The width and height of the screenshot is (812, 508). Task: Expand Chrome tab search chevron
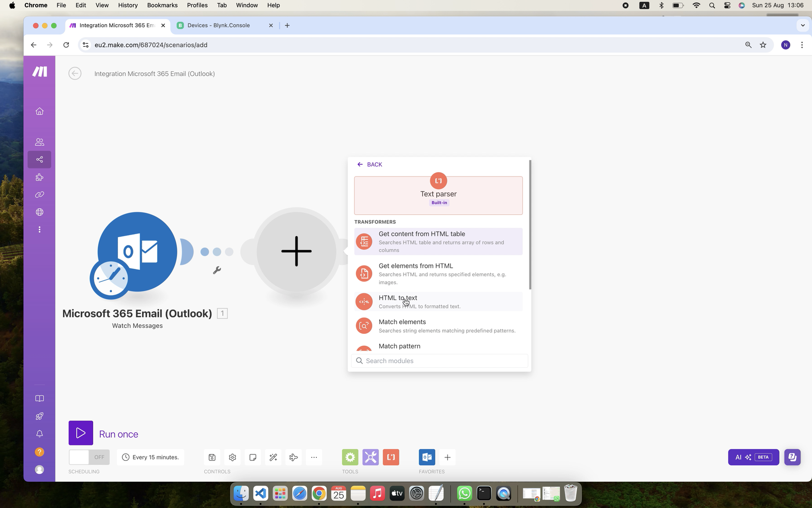803,25
